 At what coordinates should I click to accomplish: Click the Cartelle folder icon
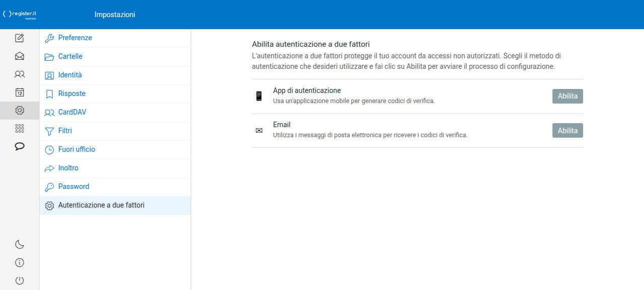tap(49, 57)
